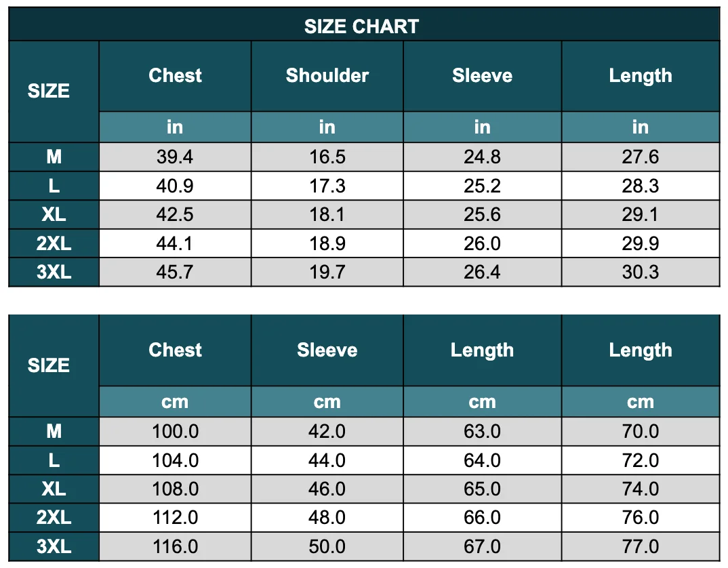Click the 30.3 length cell
Image resolution: width=728 pixels, height=568 pixels.
(640, 272)
